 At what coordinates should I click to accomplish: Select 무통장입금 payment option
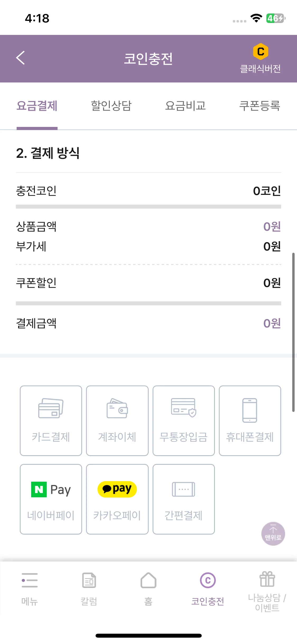click(x=184, y=421)
